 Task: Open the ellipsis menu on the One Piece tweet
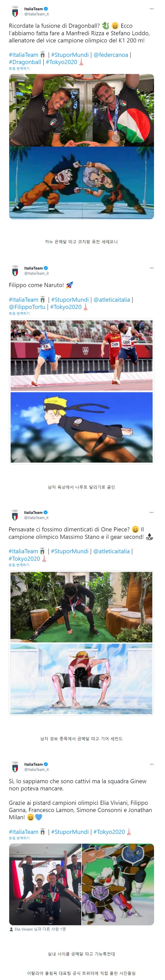tap(152, 512)
